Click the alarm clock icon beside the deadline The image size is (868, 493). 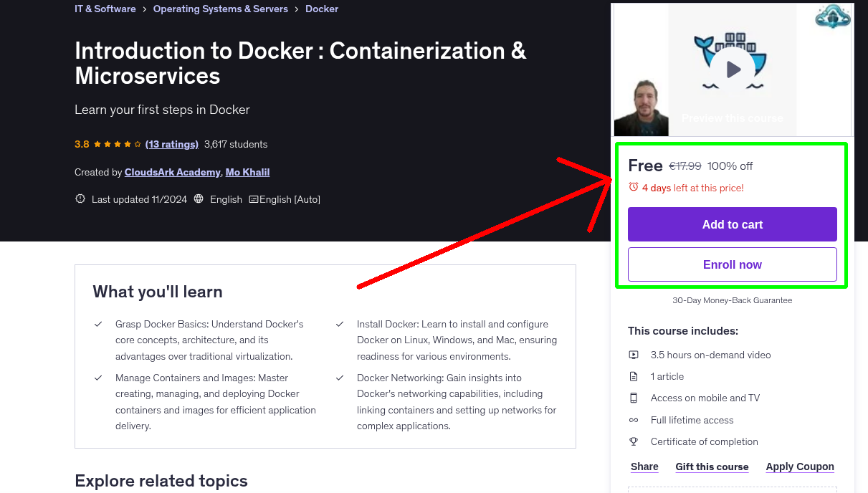coord(632,186)
